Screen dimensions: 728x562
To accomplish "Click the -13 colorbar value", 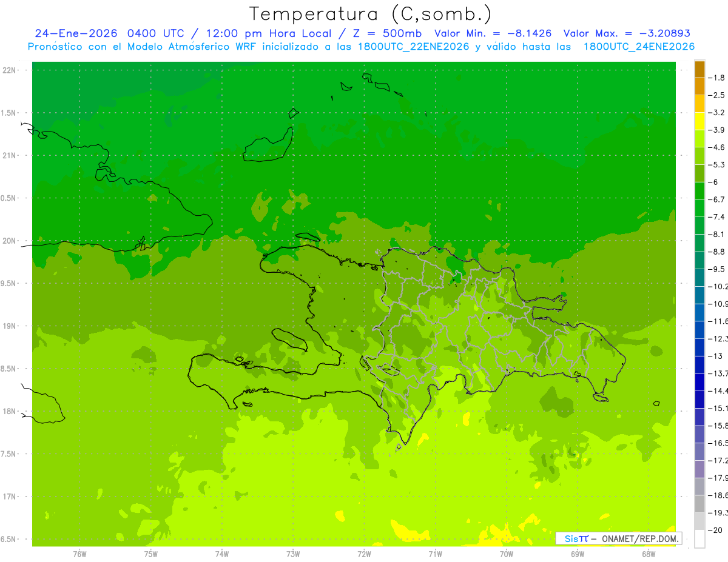I will click(x=716, y=356).
